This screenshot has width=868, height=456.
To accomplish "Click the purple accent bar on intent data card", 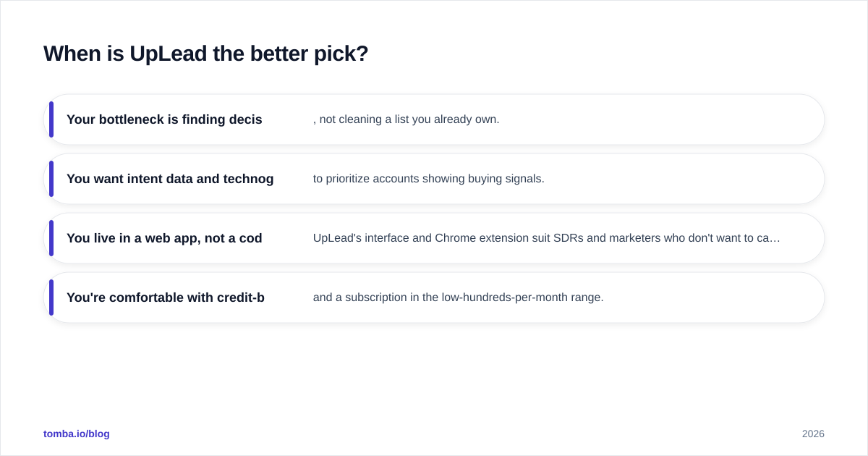I will 51,179.
